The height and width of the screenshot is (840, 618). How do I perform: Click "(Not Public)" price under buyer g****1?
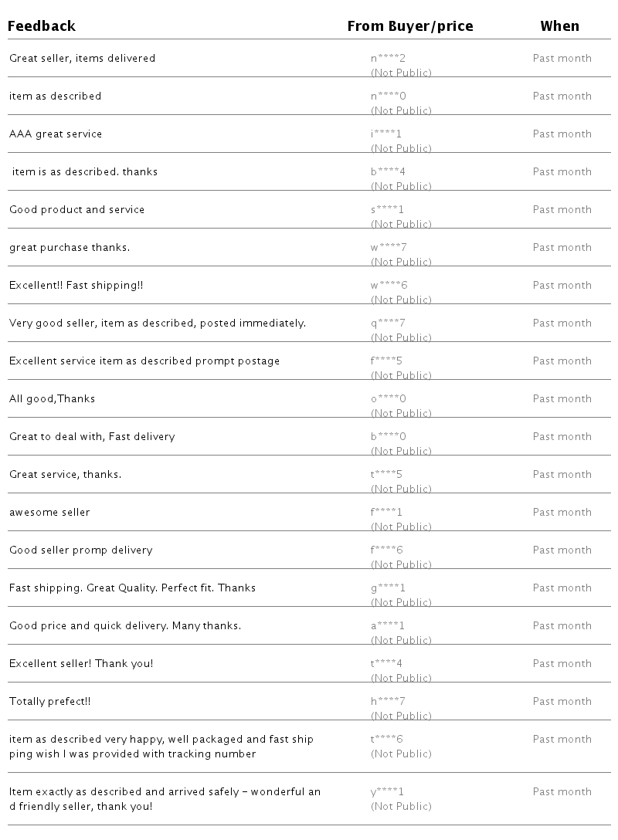pyautogui.click(x=401, y=602)
